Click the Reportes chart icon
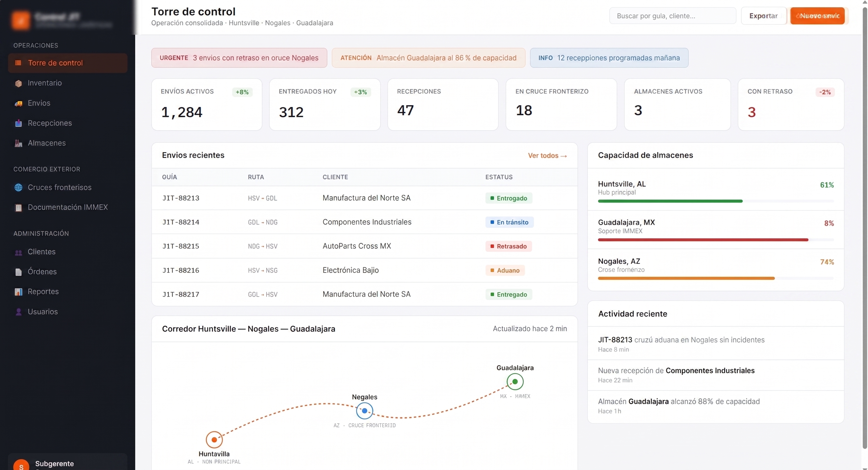The image size is (868, 470). [18, 292]
